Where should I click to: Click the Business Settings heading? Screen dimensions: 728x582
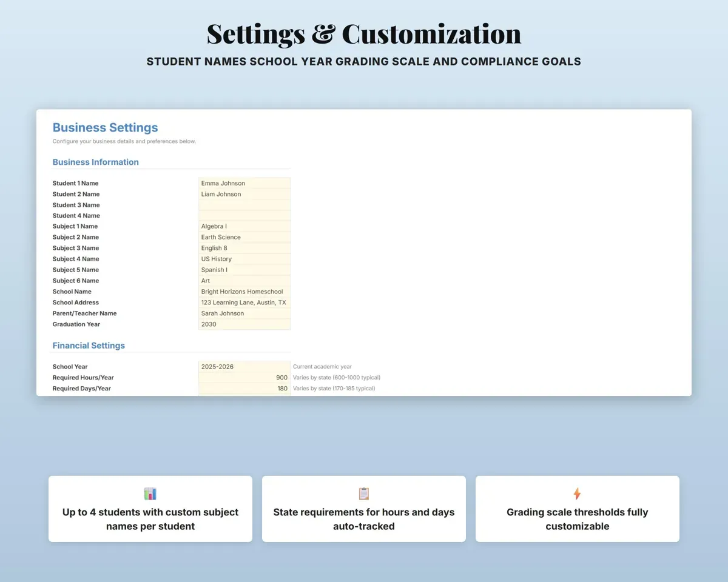tap(105, 127)
